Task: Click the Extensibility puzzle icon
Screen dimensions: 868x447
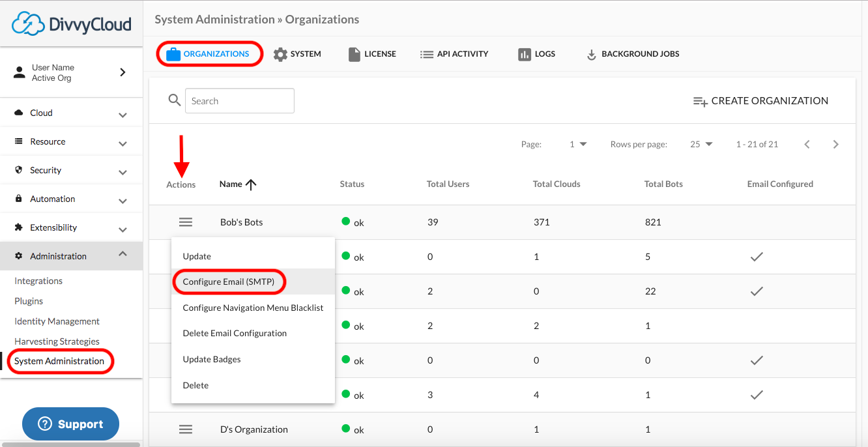Action: [x=19, y=227]
